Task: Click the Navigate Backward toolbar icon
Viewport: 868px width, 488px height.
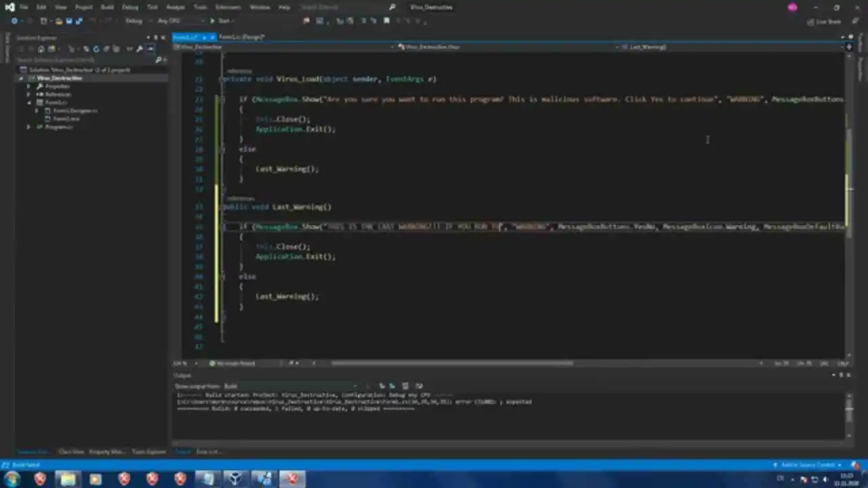Action: (14, 21)
